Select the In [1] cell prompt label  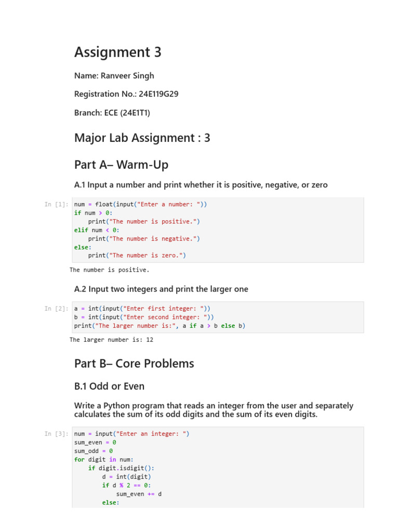click(x=56, y=204)
